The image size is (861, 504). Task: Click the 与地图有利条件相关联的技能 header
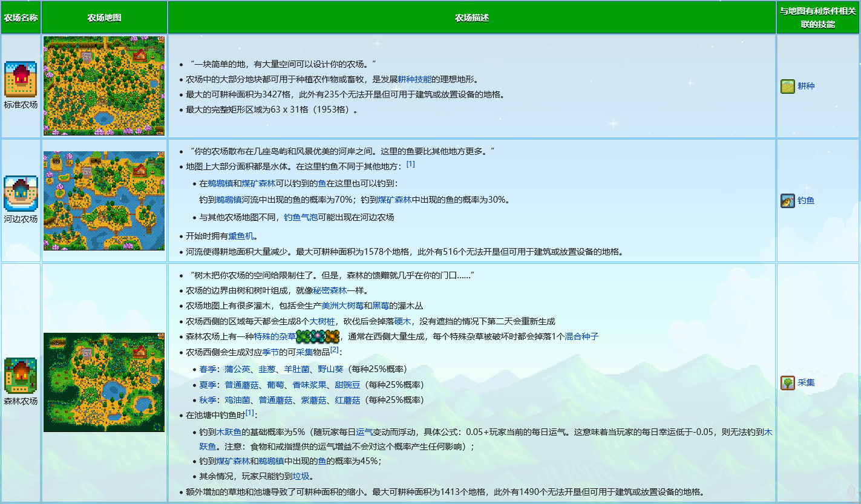click(818, 18)
